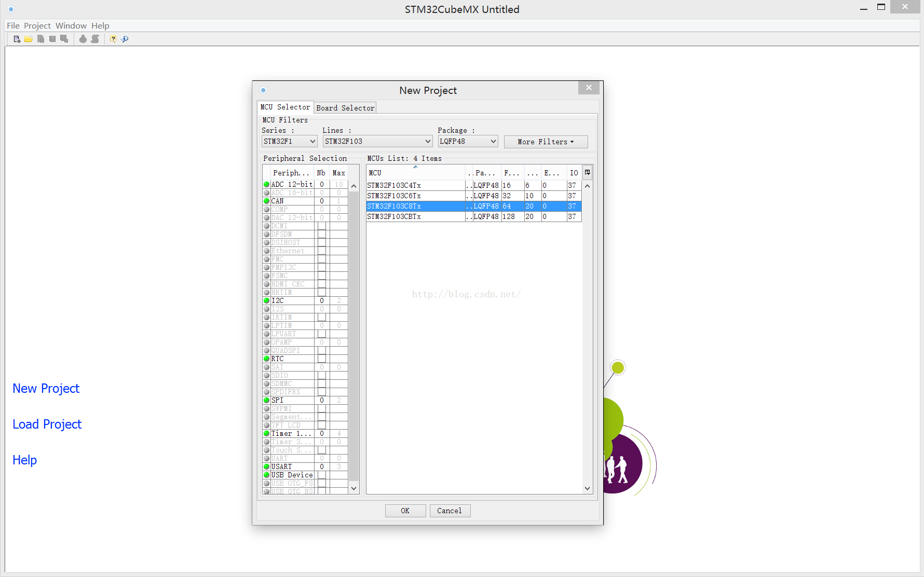
Task: Click the blue info bubble About icon
Action: point(125,39)
